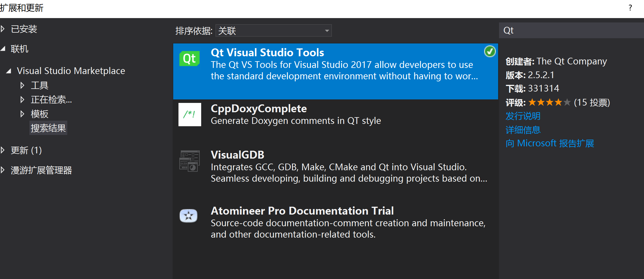This screenshot has height=279, width=644.
Task: Collapse the Visual Studio Marketplace node
Action: point(9,71)
